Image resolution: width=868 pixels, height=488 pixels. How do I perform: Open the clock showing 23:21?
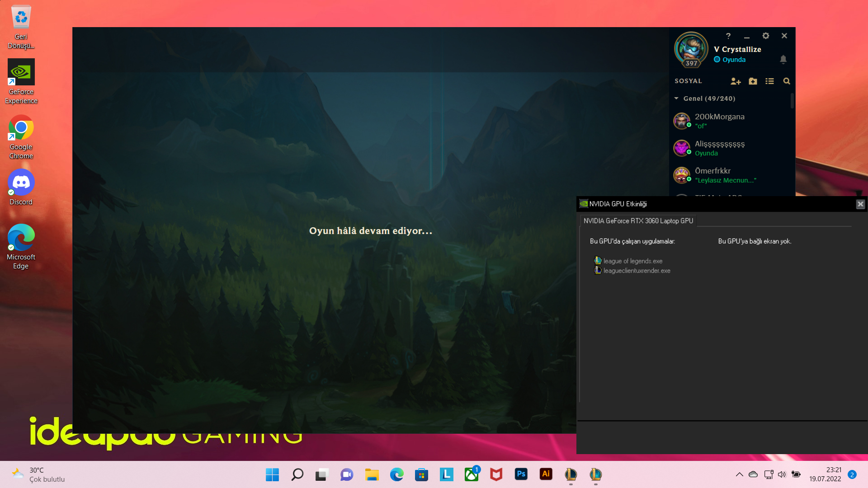pos(825,474)
